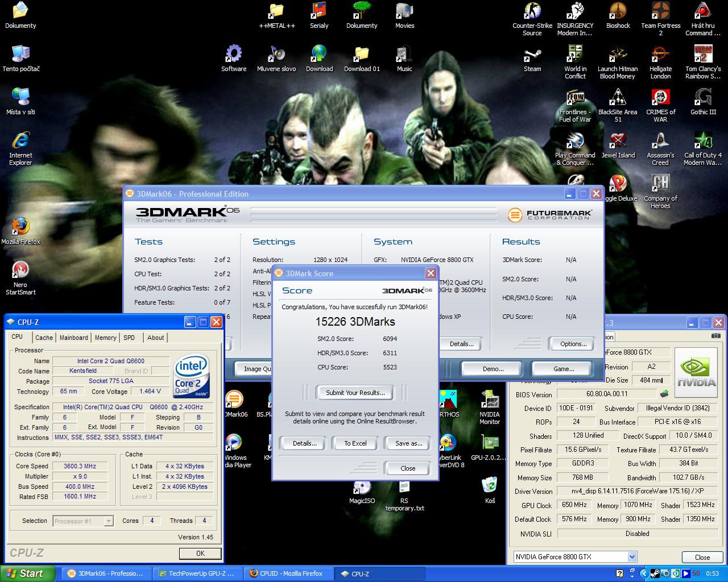
Task: Launch the Bioshock desktop icon
Action: click(x=618, y=15)
